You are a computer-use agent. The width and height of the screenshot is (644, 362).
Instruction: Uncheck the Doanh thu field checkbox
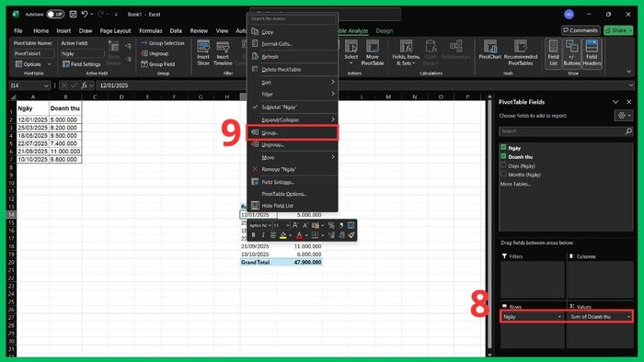(x=503, y=156)
